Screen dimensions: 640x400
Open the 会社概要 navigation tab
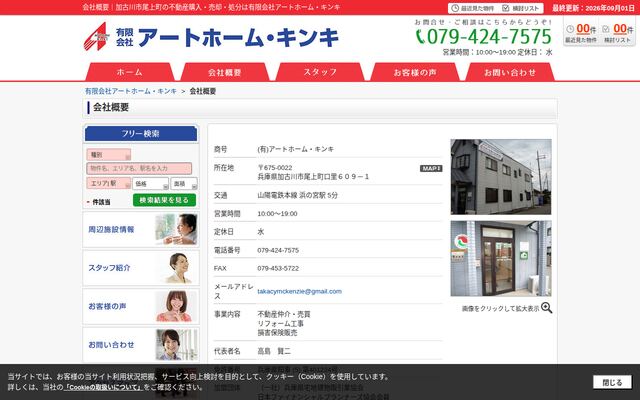pyautogui.click(x=224, y=72)
